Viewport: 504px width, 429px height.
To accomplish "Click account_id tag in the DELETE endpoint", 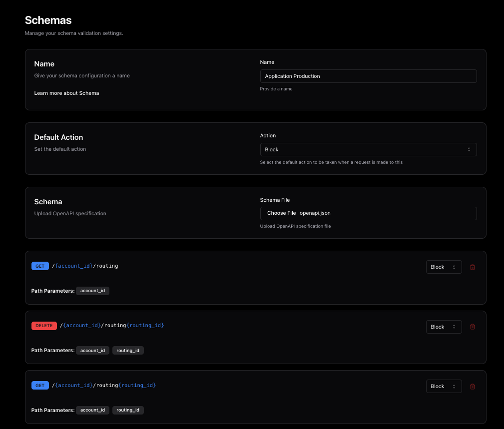I will [92, 351].
